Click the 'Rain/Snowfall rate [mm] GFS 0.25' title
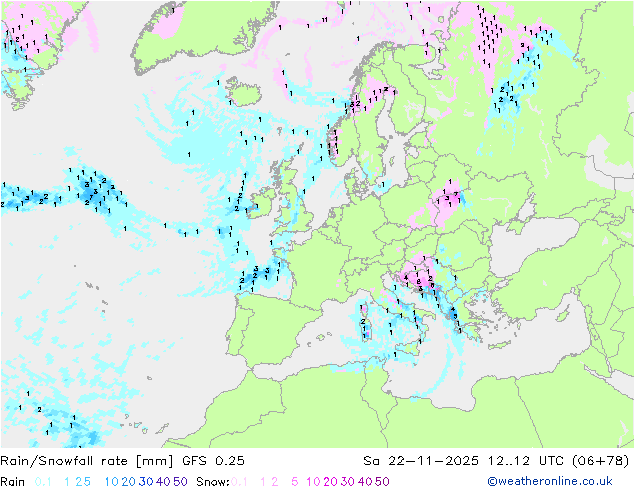 click(x=123, y=461)
